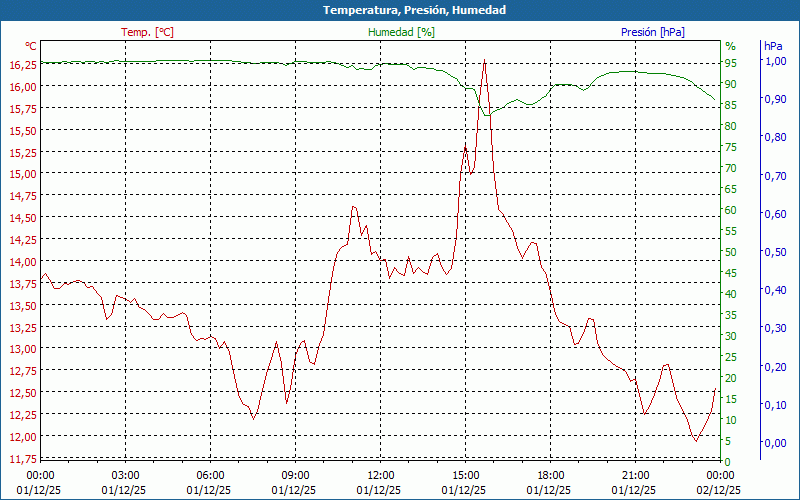The width and height of the screenshot is (800, 500).
Task: Click the '95' humidity axis value
Action: [x=731, y=63]
